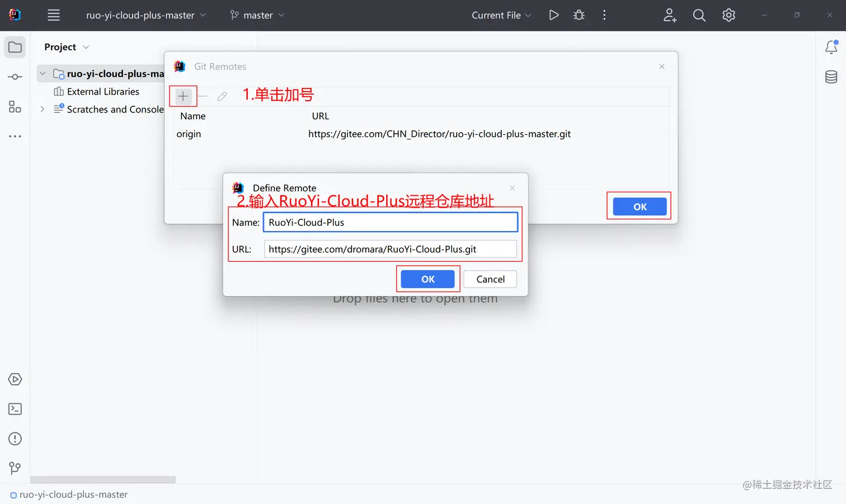Select the origin remote row
The width and height of the screenshot is (846, 504).
pos(421,134)
